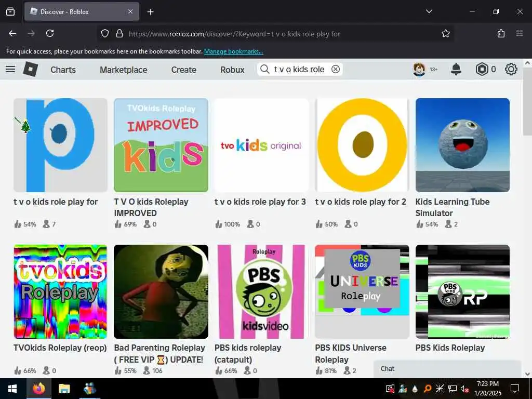The height and width of the screenshot is (399, 532).
Task: Click the page vertical scrollbar thumb
Action: click(527, 102)
